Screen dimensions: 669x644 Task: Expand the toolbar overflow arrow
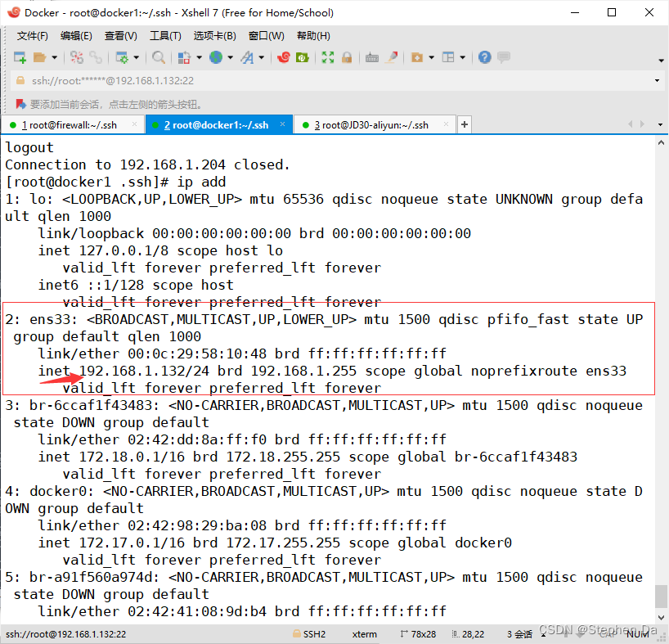click(x=661, y=61)
